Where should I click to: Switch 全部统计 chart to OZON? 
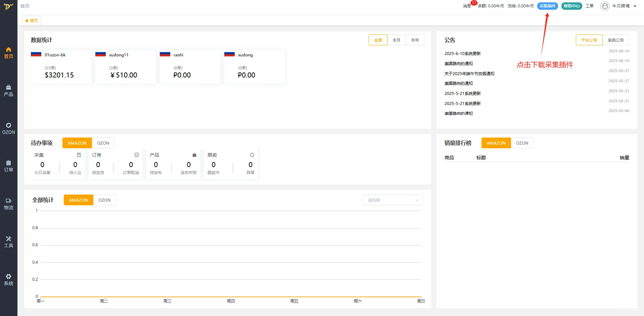[104, 200]
